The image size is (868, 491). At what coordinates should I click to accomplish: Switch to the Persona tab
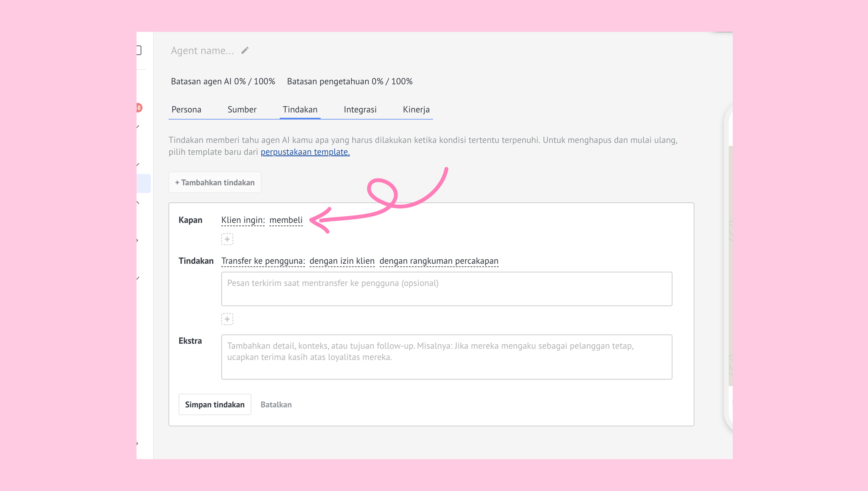(x=186, y=110)
